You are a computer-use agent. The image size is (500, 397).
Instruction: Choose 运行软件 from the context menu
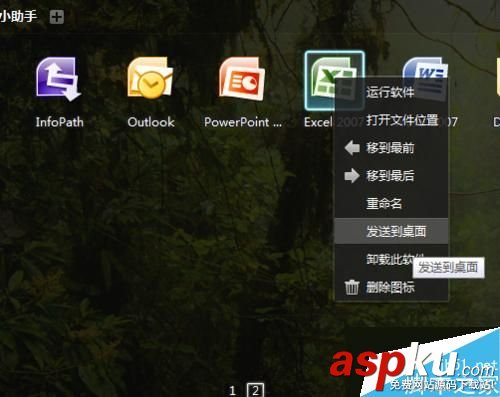click(x=391, y=92)
